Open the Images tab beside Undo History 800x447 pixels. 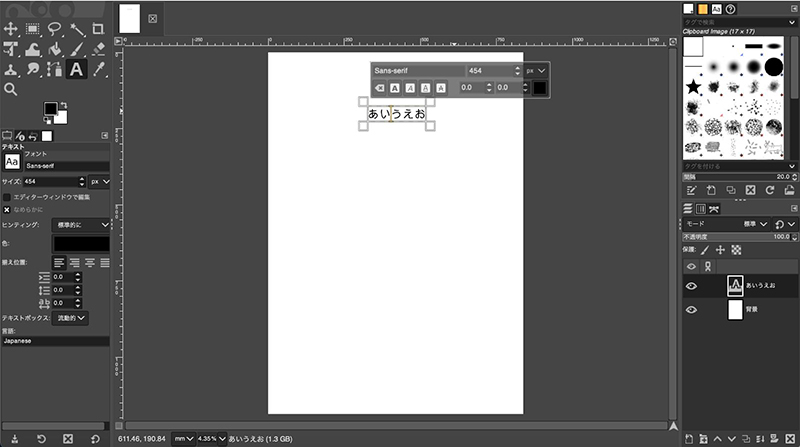47,136
